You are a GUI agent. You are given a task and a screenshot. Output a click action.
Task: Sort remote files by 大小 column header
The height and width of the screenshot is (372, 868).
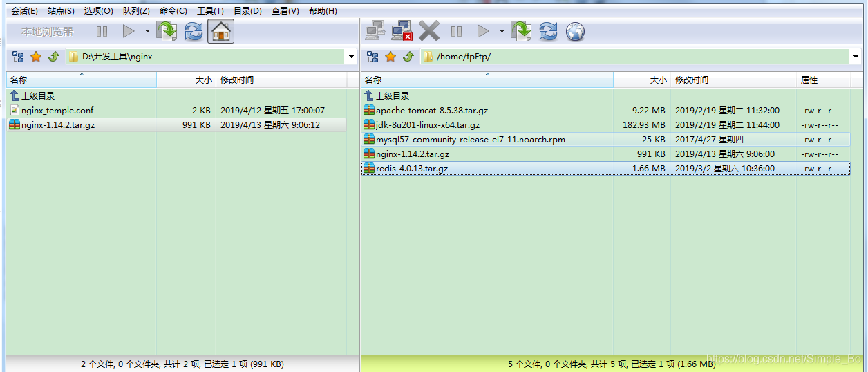642,80
